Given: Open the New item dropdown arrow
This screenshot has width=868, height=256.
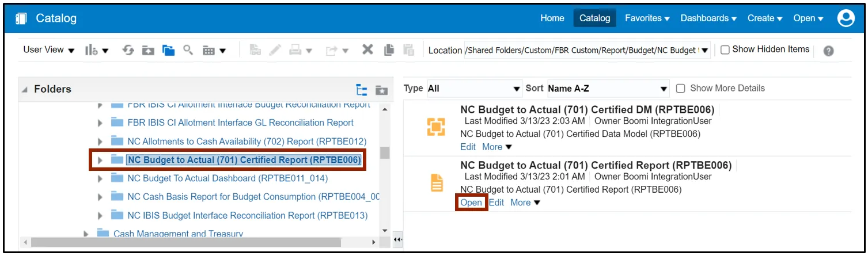Looking at the screenshot, I should (106, 51).
